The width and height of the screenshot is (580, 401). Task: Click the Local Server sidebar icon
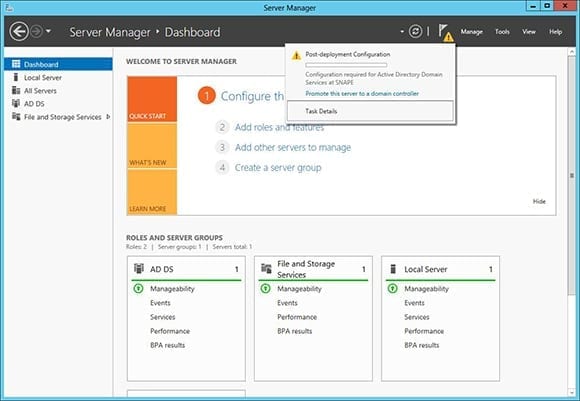(16, 77)
